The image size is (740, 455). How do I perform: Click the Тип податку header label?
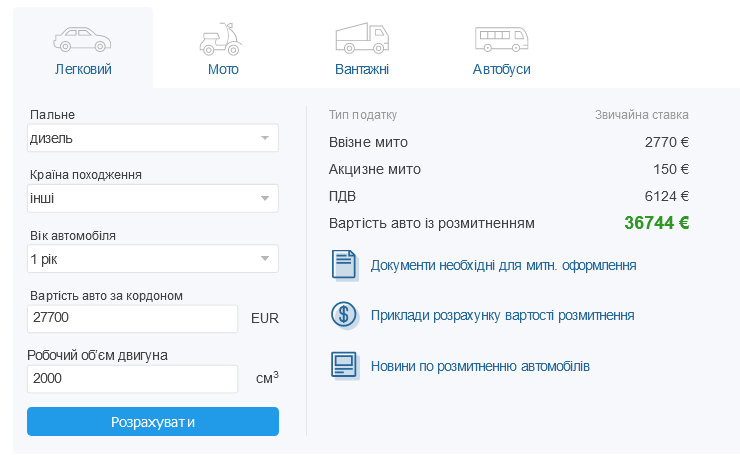tap(363, 115)
